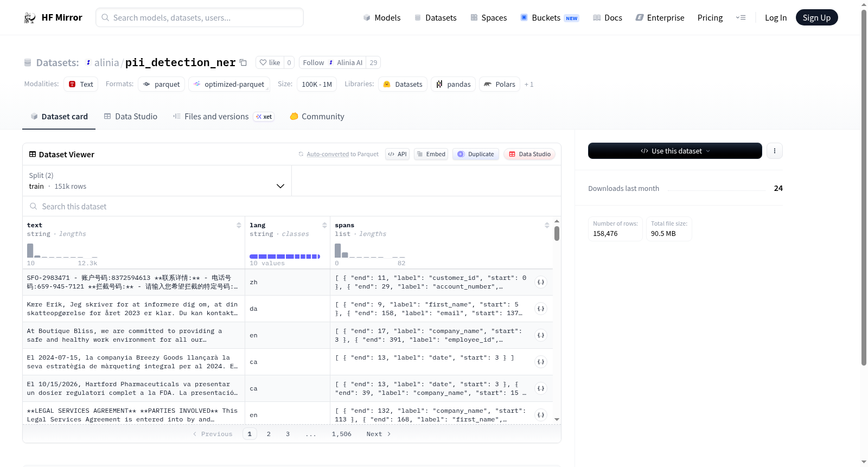Open the Buckets nav item
Viewport: 868px width, 467px height.
(x=550, y=17)
